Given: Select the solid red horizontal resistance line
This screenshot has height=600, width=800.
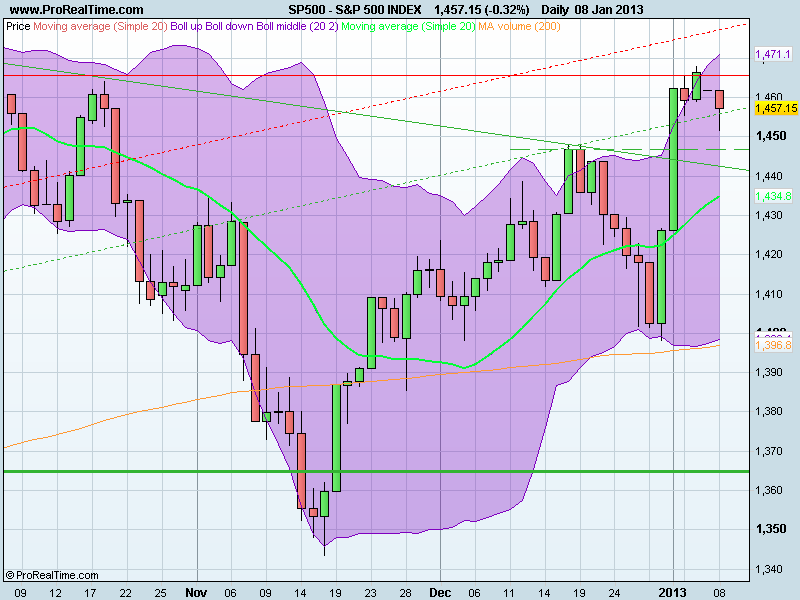Looking at the screenshot, I should click(377, 76).
